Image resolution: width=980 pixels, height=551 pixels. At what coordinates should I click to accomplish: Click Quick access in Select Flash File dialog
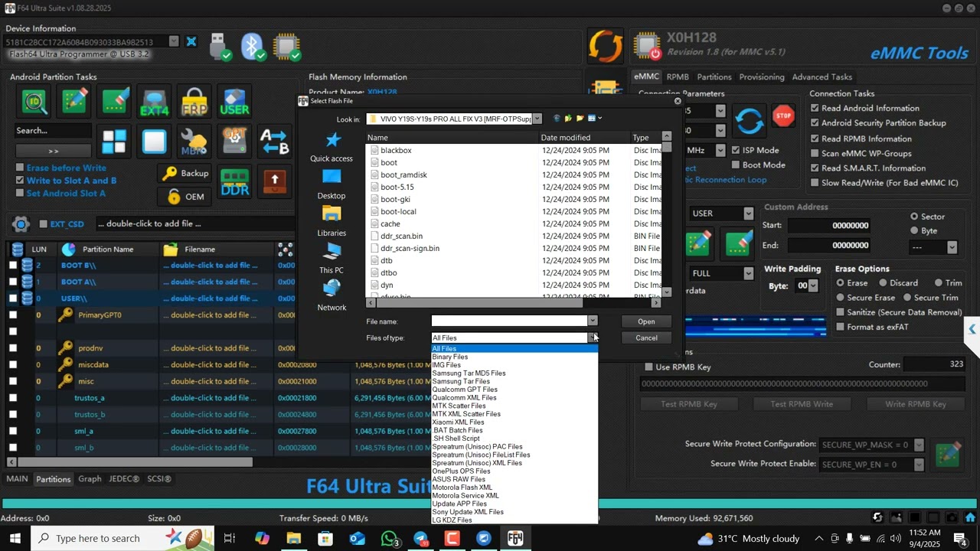[332, 148]
